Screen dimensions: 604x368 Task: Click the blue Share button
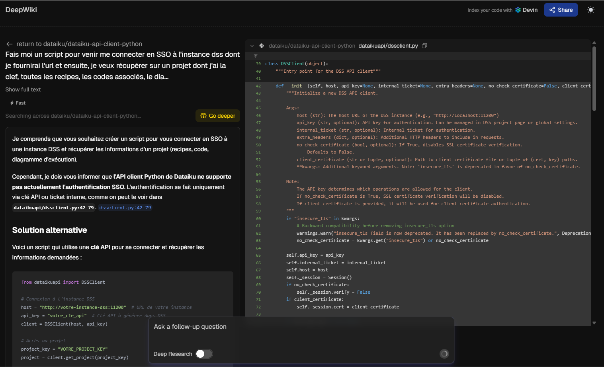560,10
